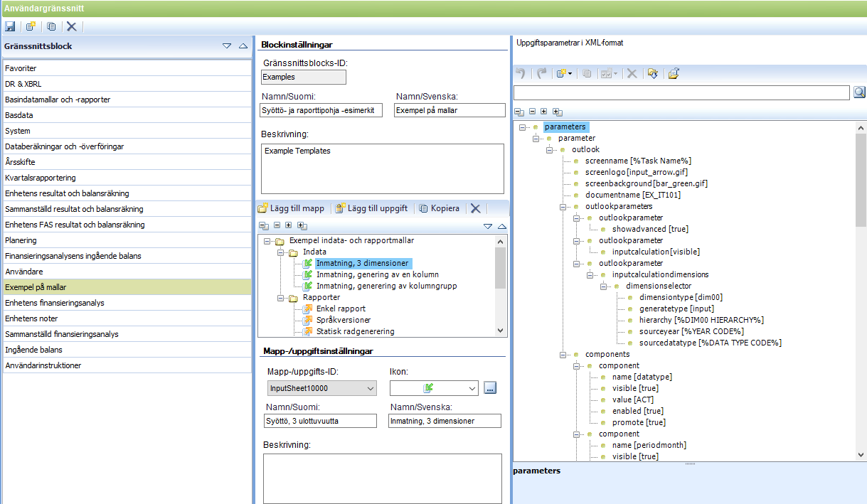Click the Kopiera button
Screen dimensions: 867x504
(x=439, y=208)
